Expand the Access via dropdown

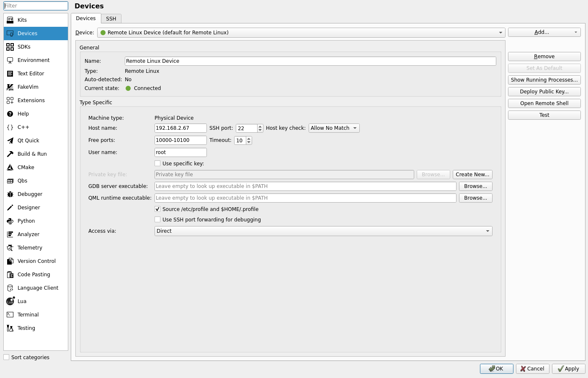323,231
